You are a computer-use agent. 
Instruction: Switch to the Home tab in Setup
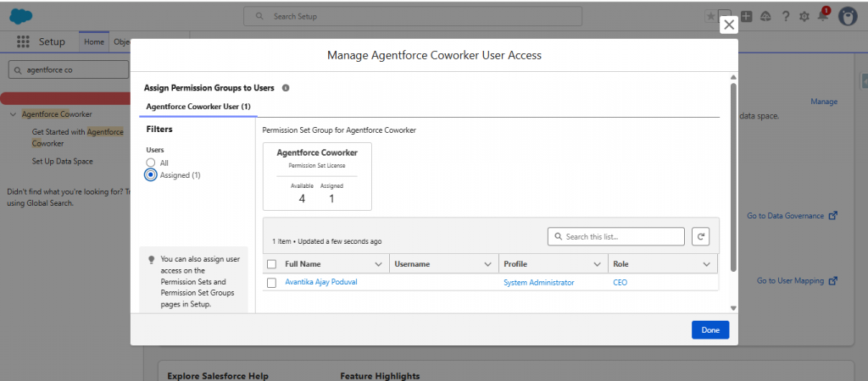tap(94, 42)
